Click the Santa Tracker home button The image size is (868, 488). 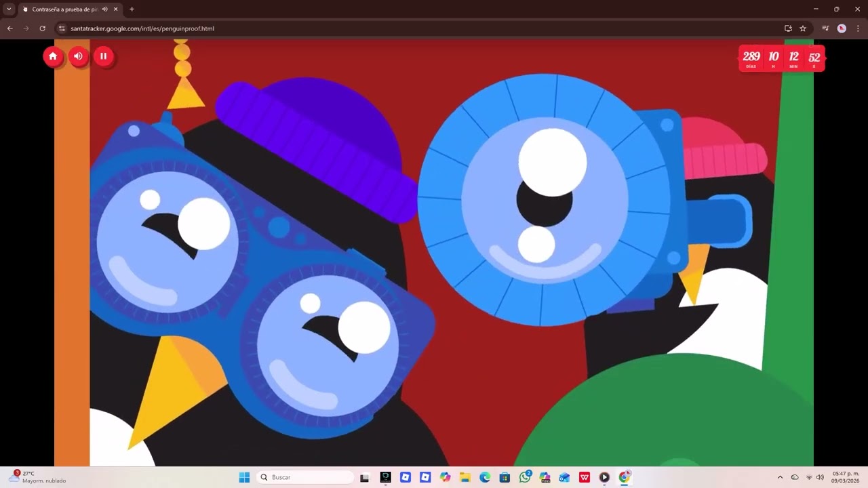tap(53, 56)
